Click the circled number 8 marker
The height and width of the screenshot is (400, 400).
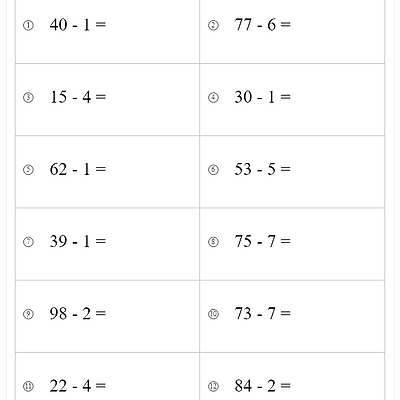(x=213, y=242)
